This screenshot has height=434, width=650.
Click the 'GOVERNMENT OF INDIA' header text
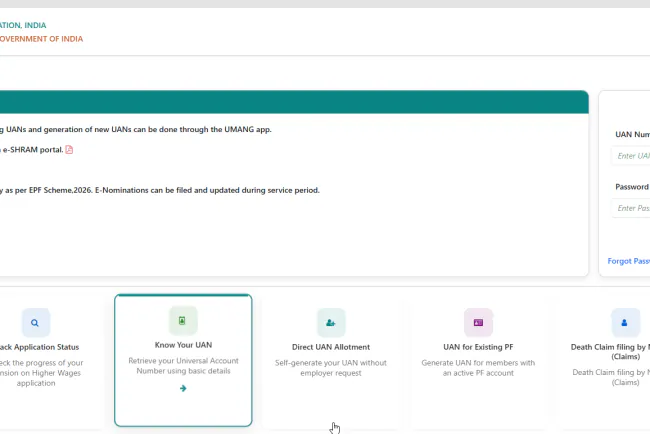tap(41, 39)
